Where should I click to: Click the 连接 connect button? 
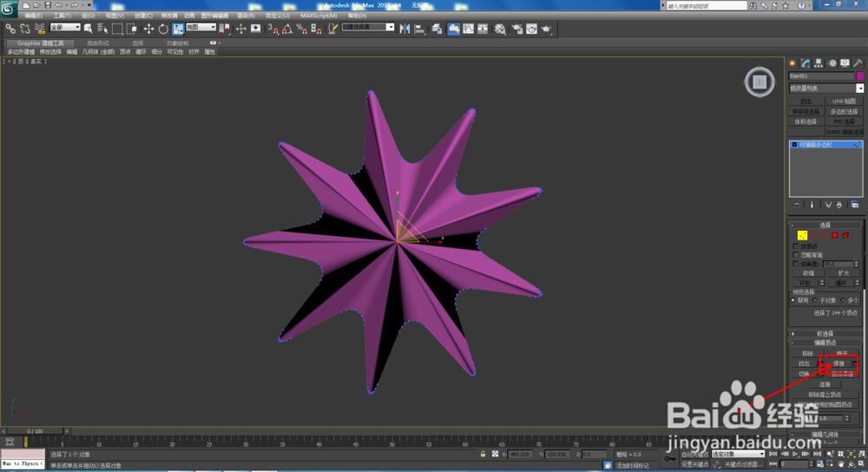(x=825, y=384)
